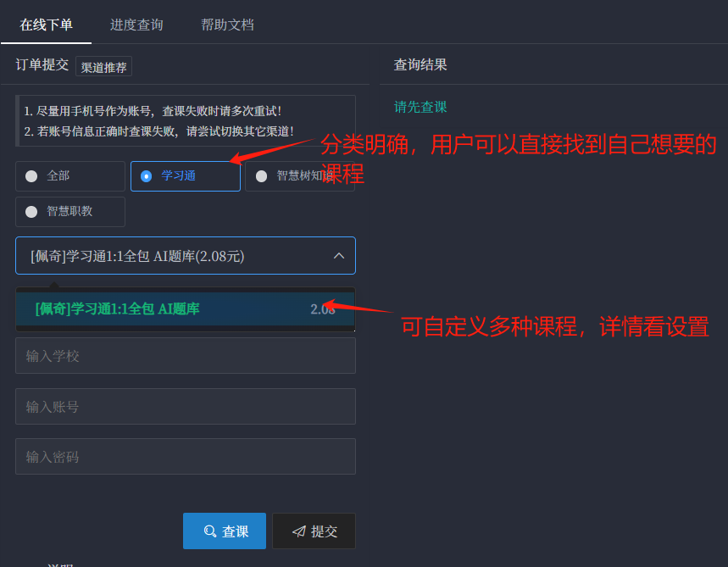This screenshot has height=567, width=728.
Task: Focus the 输入学校 input field
Action: [x=185, y=356]
